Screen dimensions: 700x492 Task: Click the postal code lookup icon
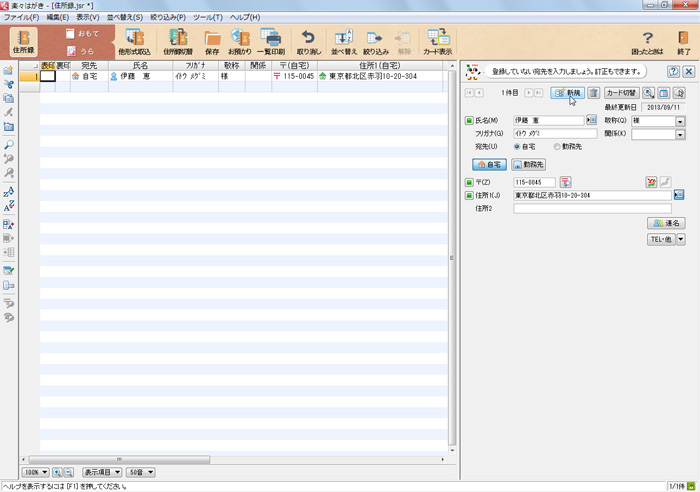(x=566, y=182)
